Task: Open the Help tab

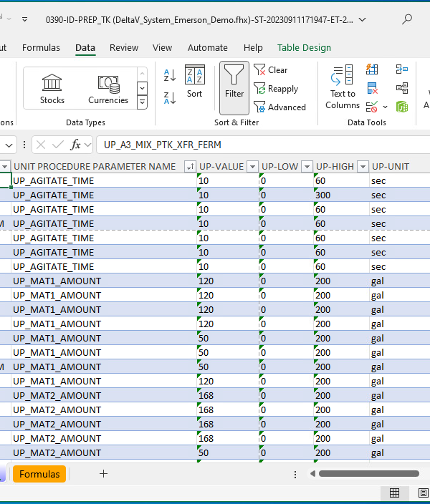Action: tap(253, 47)
